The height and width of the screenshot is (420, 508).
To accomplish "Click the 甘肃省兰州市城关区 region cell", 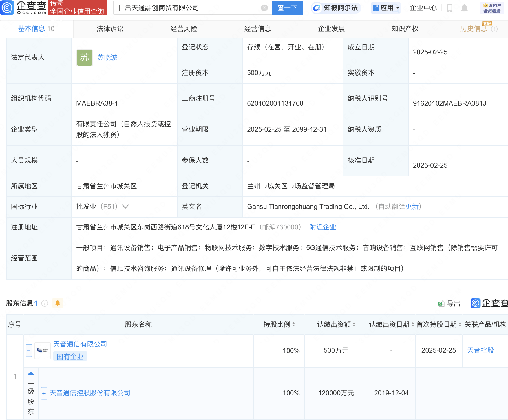I will (107, 186).
